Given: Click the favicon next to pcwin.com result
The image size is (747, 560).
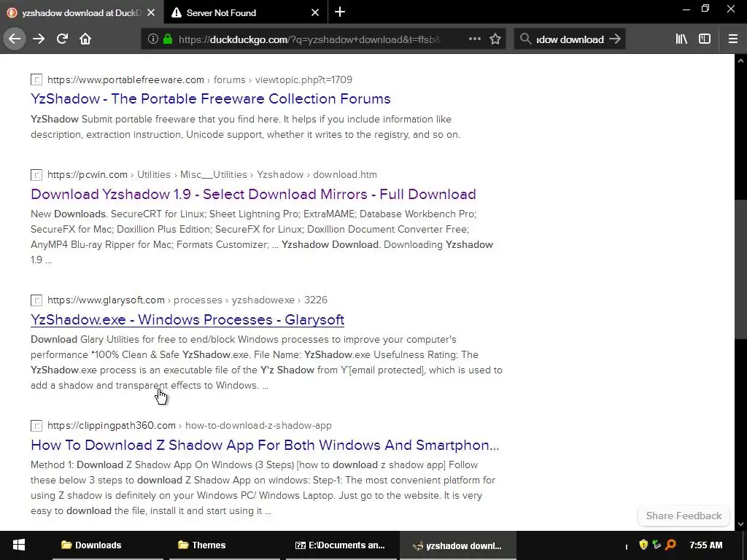Looking at the screenshot, I should tap(36, 175).
